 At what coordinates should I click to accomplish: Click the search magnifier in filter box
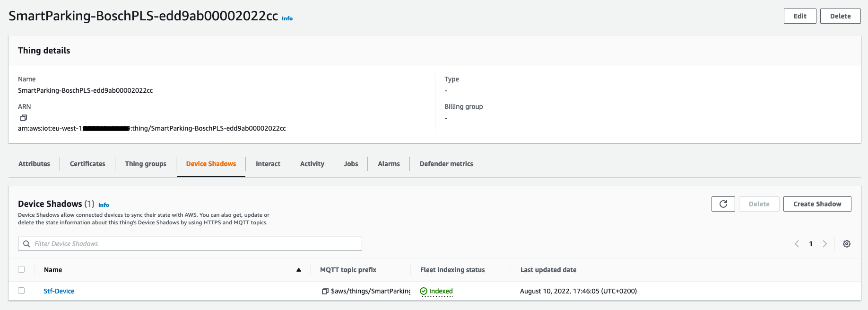tap(26, 244)
